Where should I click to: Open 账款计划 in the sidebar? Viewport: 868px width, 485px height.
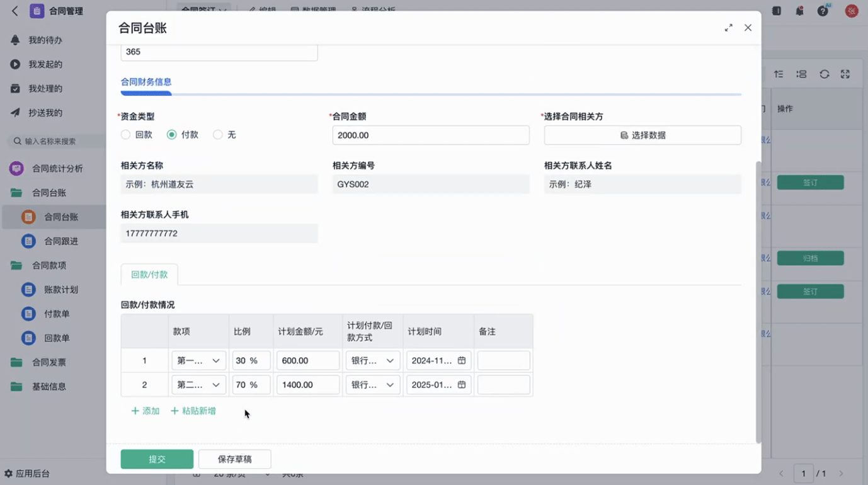tap(61, 290)
